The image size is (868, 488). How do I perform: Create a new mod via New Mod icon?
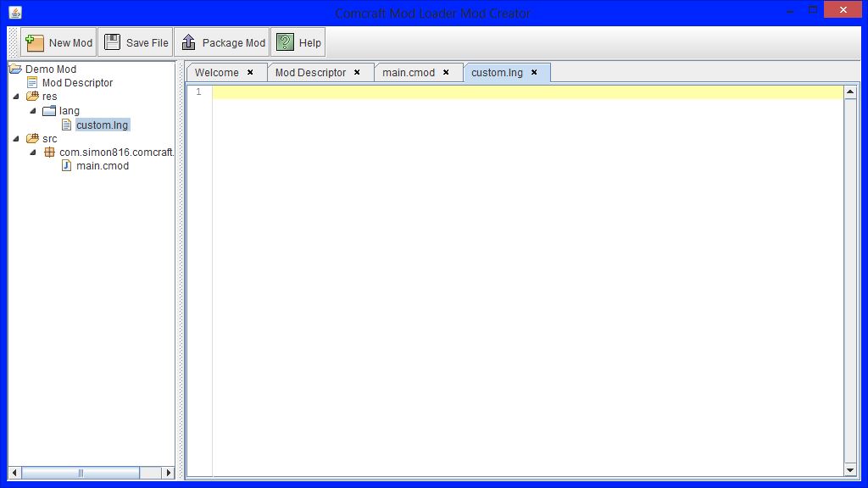pos(34,42)
